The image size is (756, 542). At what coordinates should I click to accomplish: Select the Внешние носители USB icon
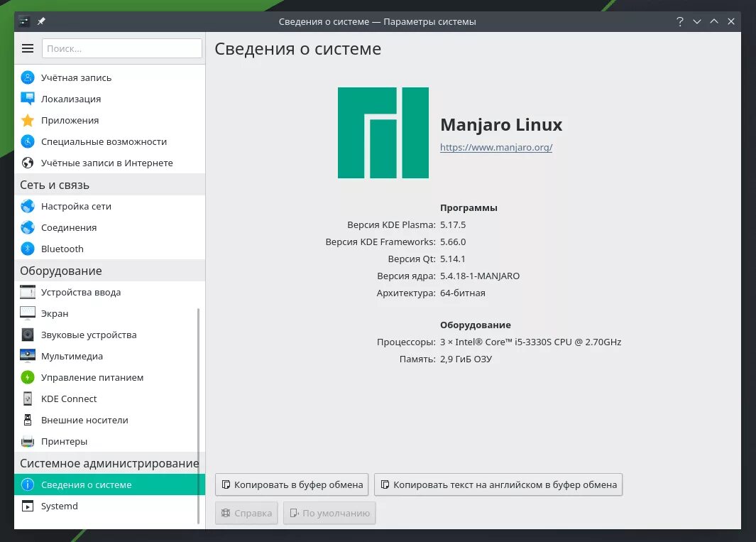point(28,420)
